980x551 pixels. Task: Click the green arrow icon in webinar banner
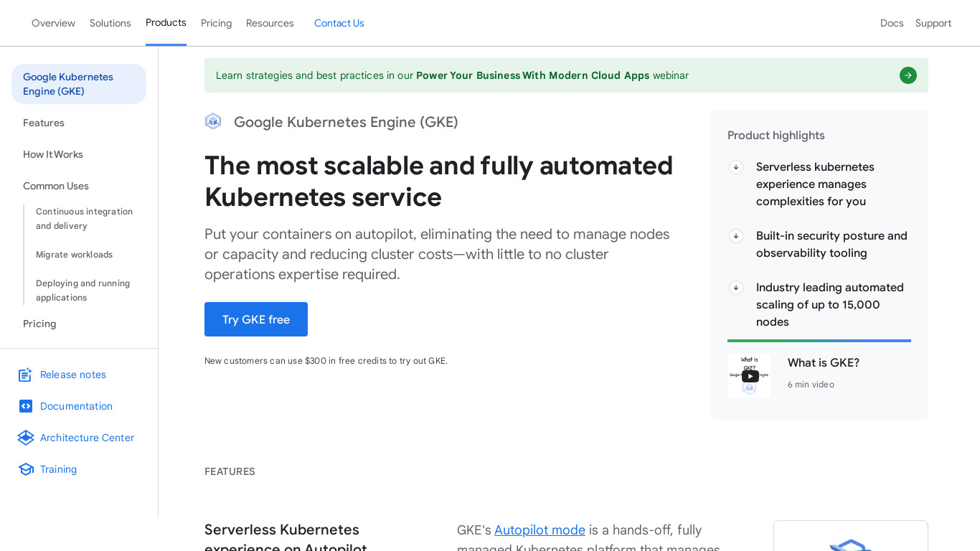tap(908, 75)
